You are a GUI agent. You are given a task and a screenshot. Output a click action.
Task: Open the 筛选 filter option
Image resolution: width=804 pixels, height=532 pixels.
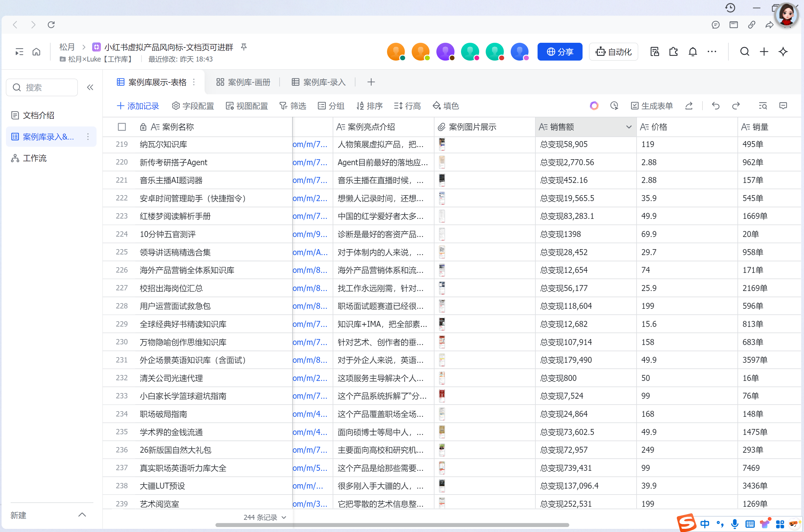[293, 106]
